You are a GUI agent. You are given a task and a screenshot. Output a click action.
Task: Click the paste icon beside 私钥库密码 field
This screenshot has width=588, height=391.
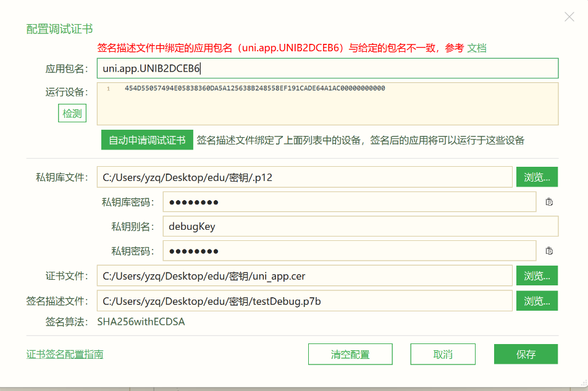[549, 202]
